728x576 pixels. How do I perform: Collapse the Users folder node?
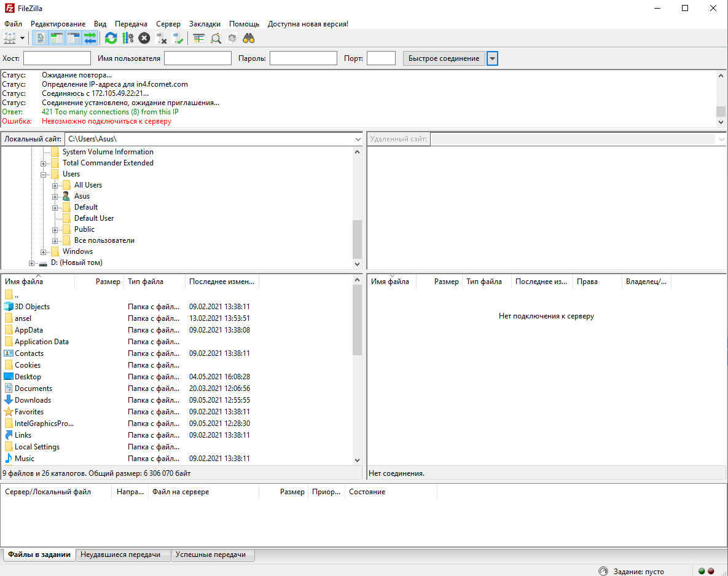[43, 175]
